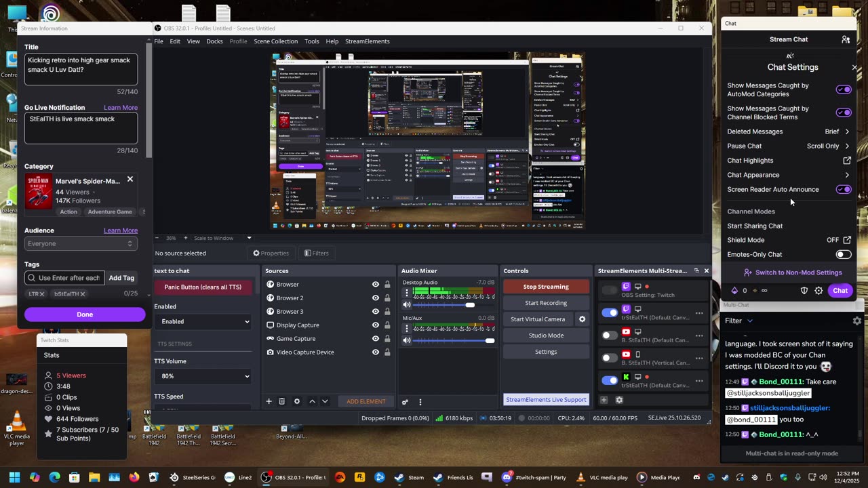Open Stream Chat community users icon
This screenshot has width=868, height=488.
846,39
